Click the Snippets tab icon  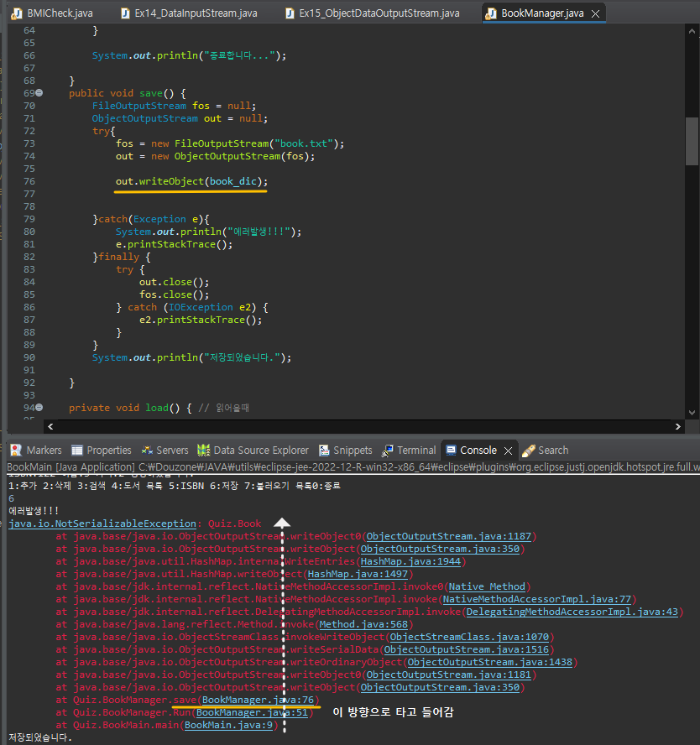pyautogui.click(x=325, y=450)
